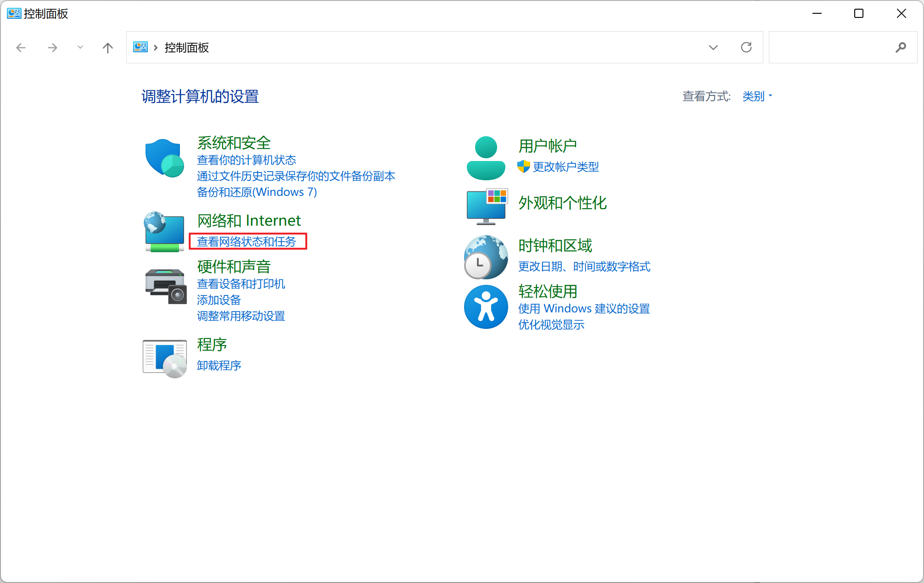
Task: Open 备份和还原(Windows 7) link
Action: point(257,192)
